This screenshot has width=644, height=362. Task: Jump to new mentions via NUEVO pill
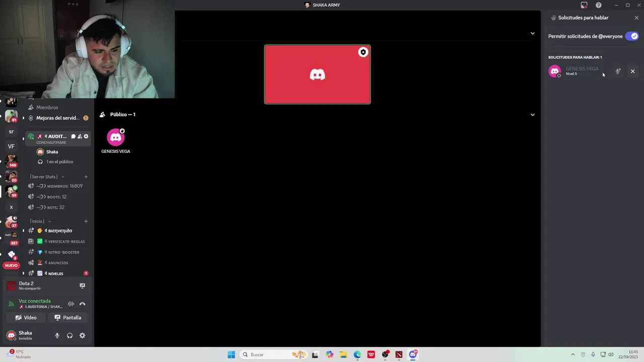pyautogui.click(x=11, y=265)
